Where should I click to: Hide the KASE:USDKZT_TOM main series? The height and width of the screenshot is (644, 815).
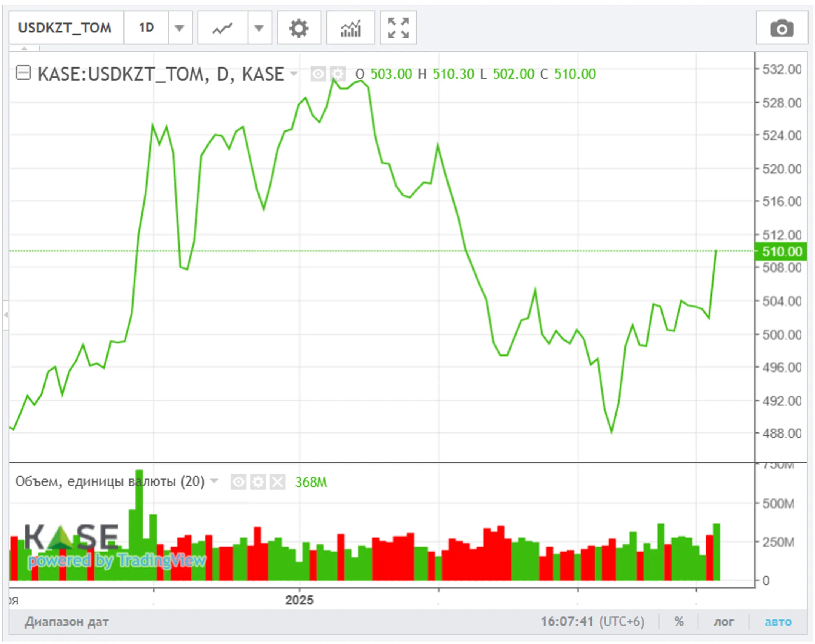318,74
